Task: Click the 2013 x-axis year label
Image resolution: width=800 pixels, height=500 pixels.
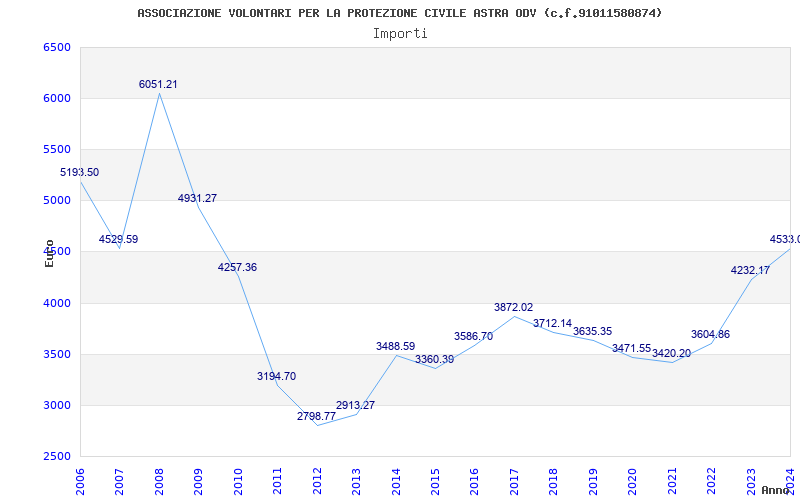Action: pos(356,481)
